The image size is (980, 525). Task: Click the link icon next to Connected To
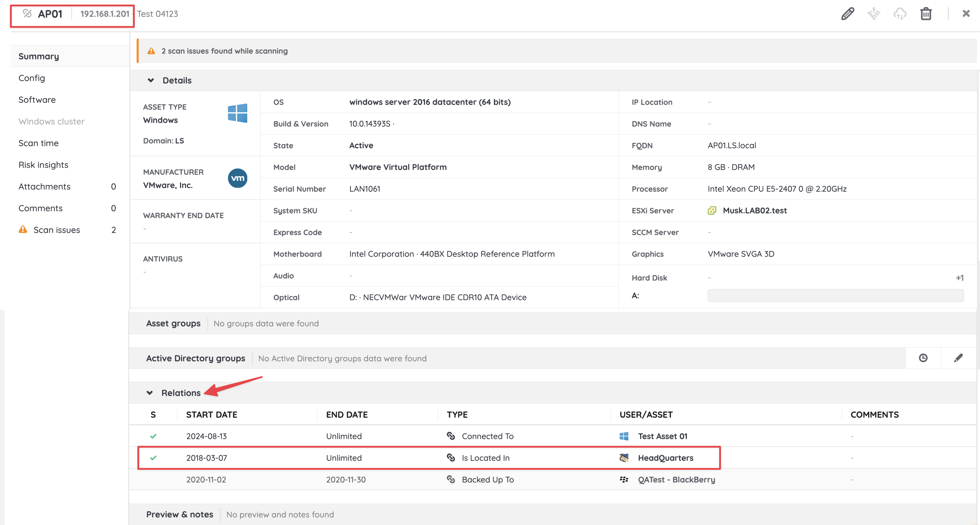click(x=451, y=436)
